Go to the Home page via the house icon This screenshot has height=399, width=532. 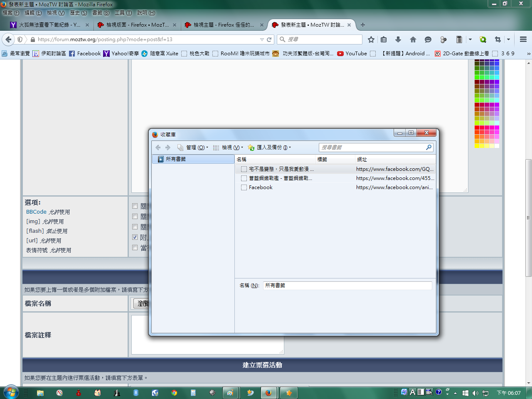click(413, 39)
